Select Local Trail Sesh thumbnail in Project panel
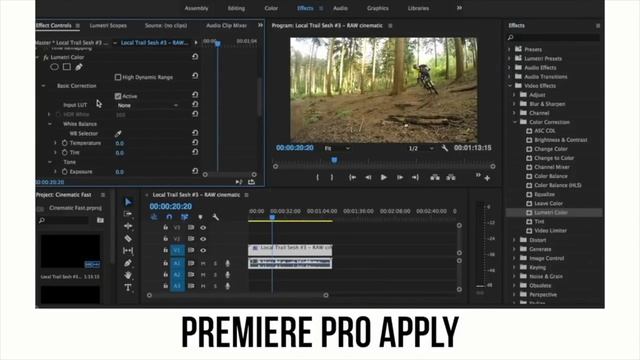The height and width of the screenshot is (360, 640). coord(70,251)
